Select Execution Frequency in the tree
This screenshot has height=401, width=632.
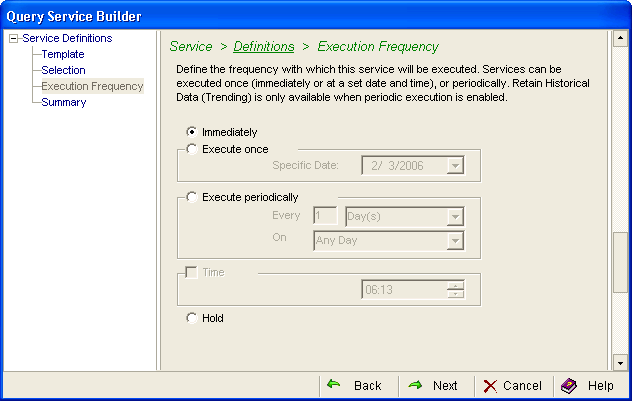[x=92, y=86]
